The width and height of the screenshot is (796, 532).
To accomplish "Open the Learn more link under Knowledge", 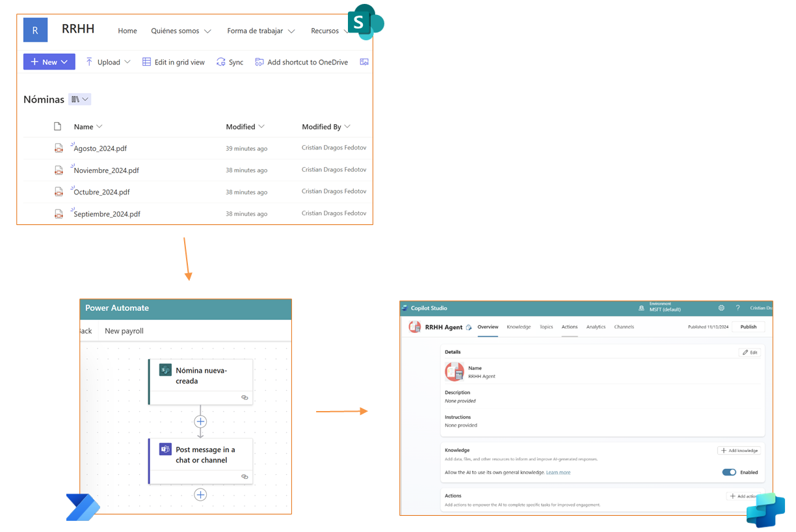I will 558,472.
